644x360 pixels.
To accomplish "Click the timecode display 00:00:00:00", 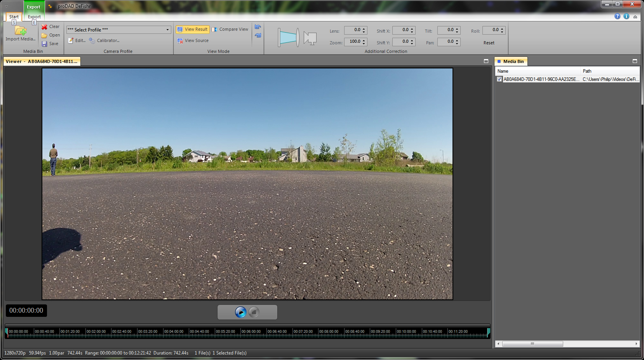I will click(26, 311).
